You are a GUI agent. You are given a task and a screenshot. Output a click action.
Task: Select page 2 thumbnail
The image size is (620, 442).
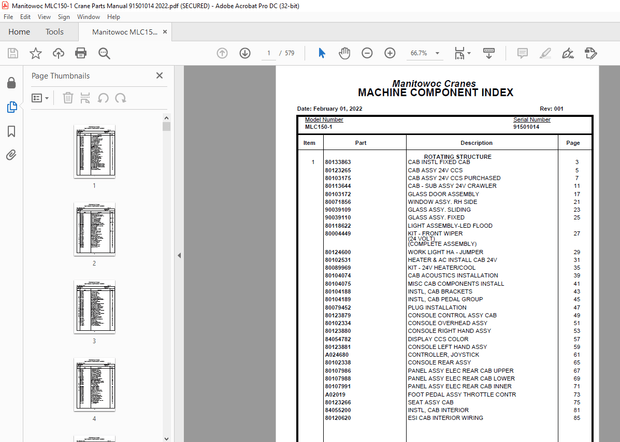click(95, 229)
